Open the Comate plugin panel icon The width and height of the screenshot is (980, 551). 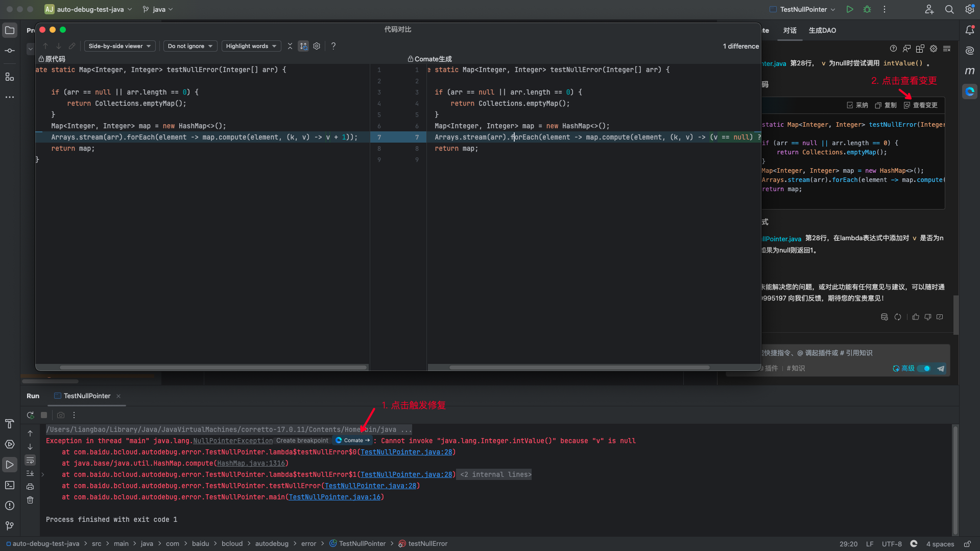tap(969, 91)
